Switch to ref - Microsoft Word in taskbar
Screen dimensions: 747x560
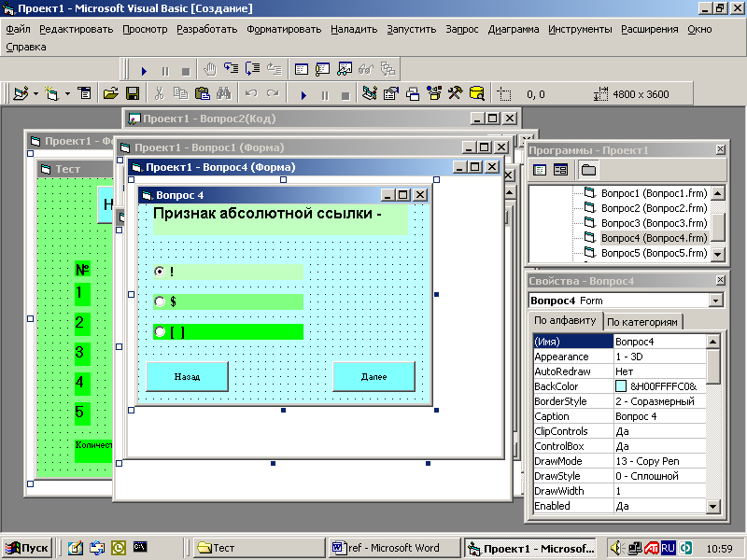pyautogui.click(x=393, y=548)
